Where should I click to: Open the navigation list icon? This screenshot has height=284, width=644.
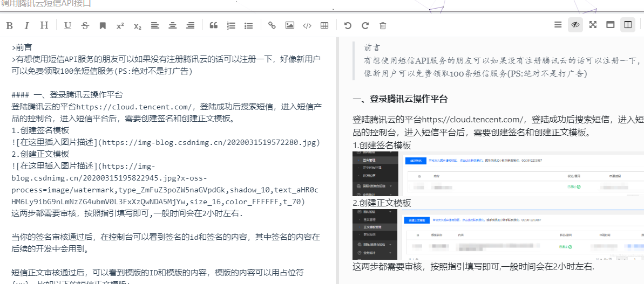558,25
